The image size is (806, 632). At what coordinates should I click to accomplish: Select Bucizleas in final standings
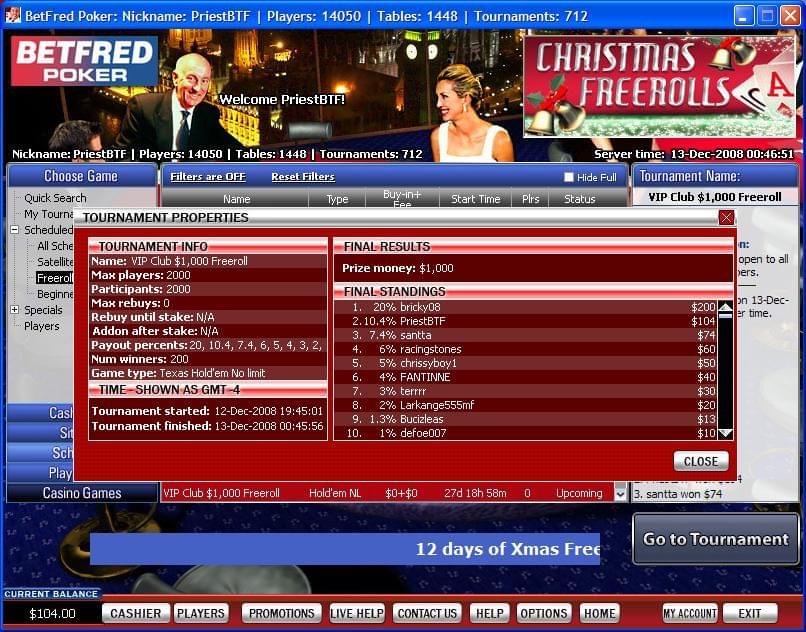525,419
